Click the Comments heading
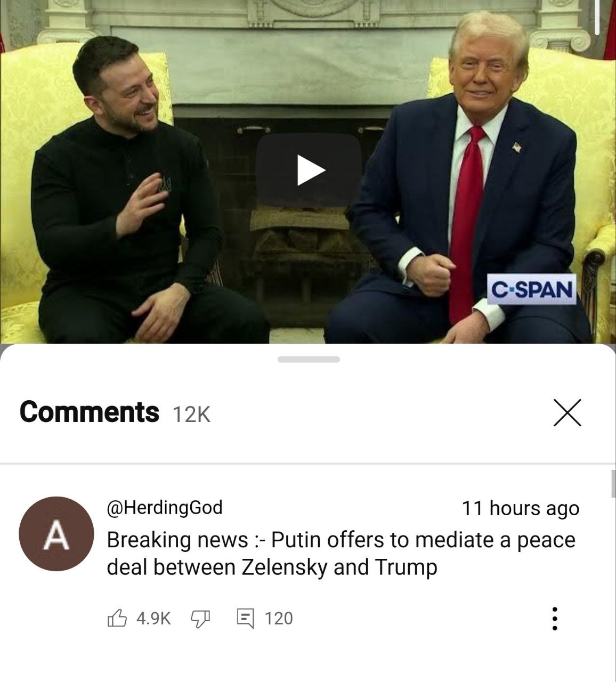Viewport: 616px width, 682px height. click(x=89, y=412)
